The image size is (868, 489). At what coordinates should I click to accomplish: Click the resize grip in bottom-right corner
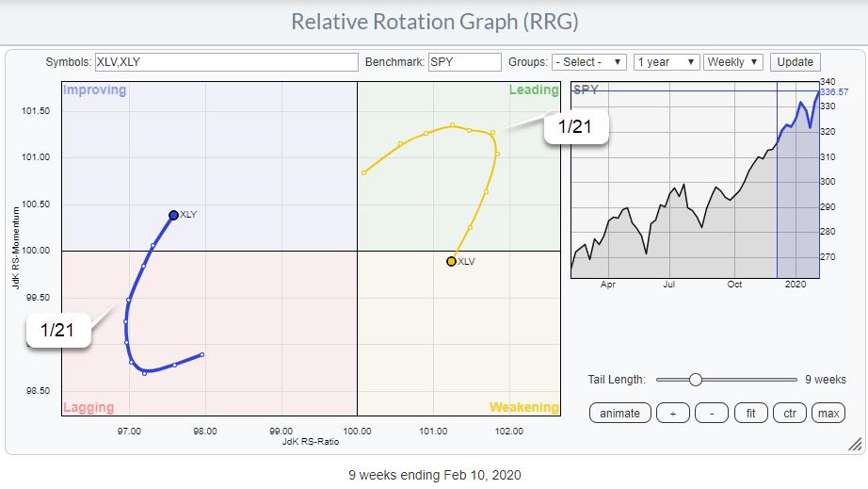854,444
